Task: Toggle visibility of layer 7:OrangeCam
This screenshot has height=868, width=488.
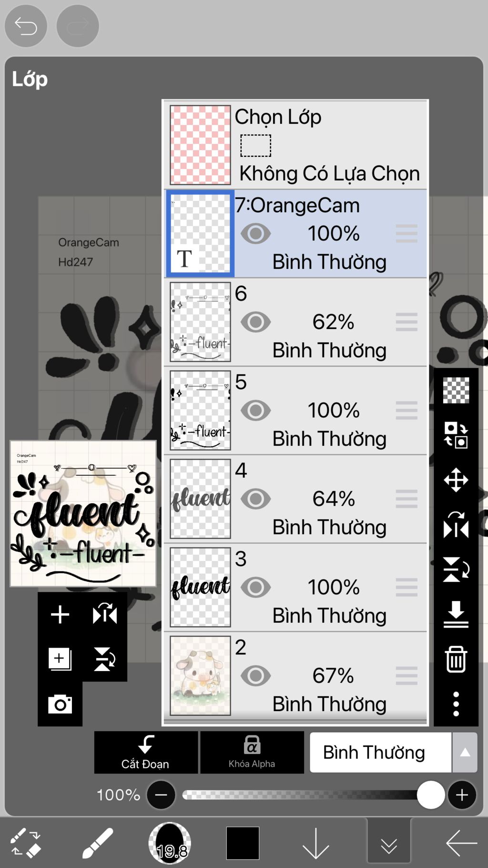Action: click(256, 234)
